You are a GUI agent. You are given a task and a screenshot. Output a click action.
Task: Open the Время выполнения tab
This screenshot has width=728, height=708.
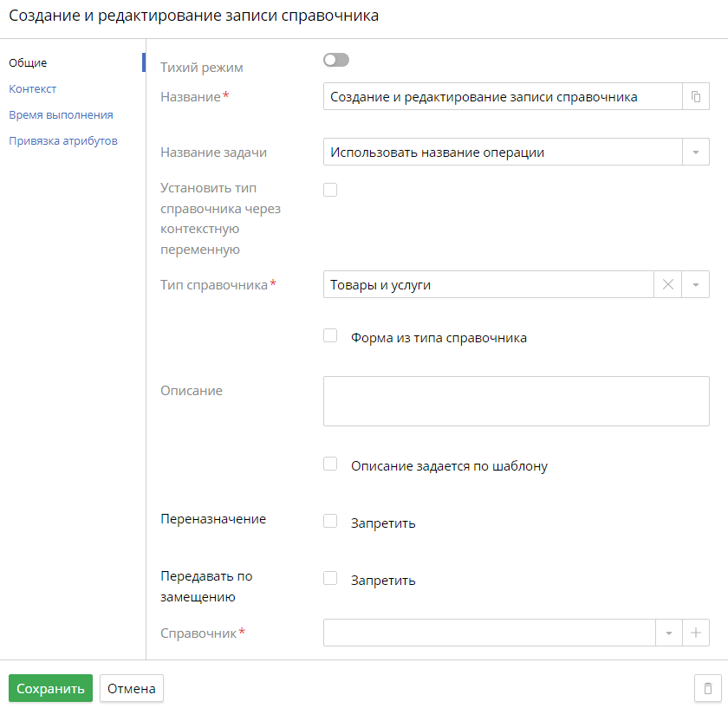[x=61, y=114]
